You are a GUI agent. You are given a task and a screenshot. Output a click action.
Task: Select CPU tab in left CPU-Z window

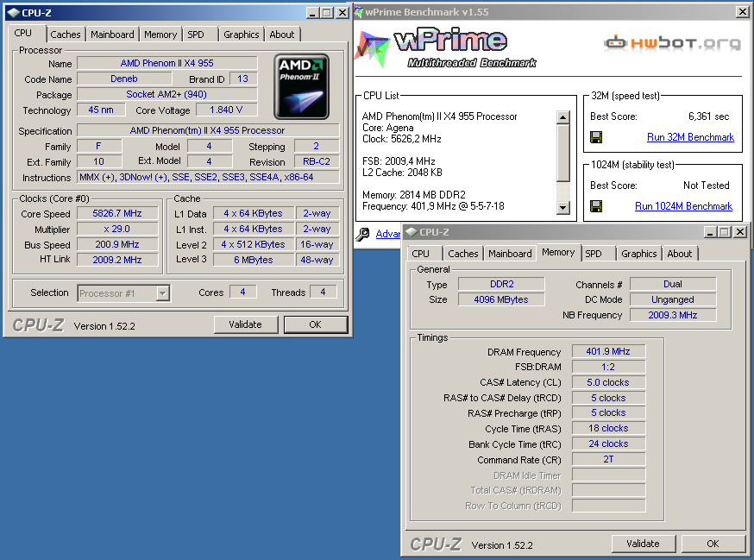coord(23,33)
